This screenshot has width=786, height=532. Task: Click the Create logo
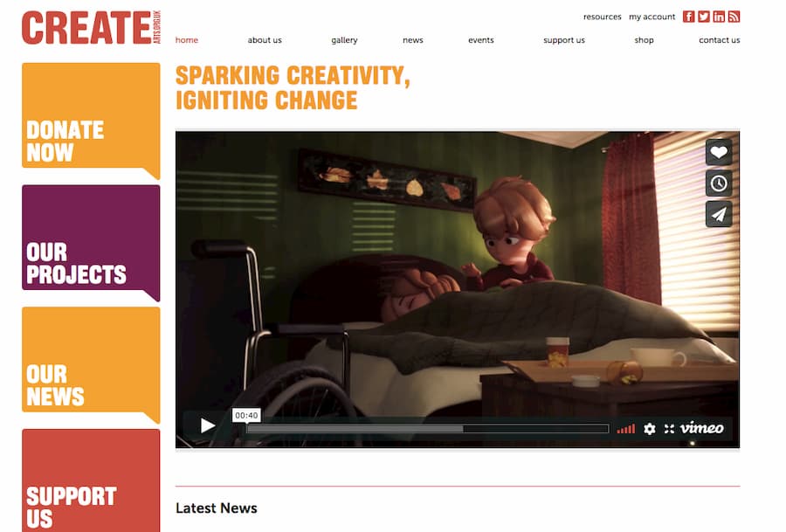click(x=91, y=28)
